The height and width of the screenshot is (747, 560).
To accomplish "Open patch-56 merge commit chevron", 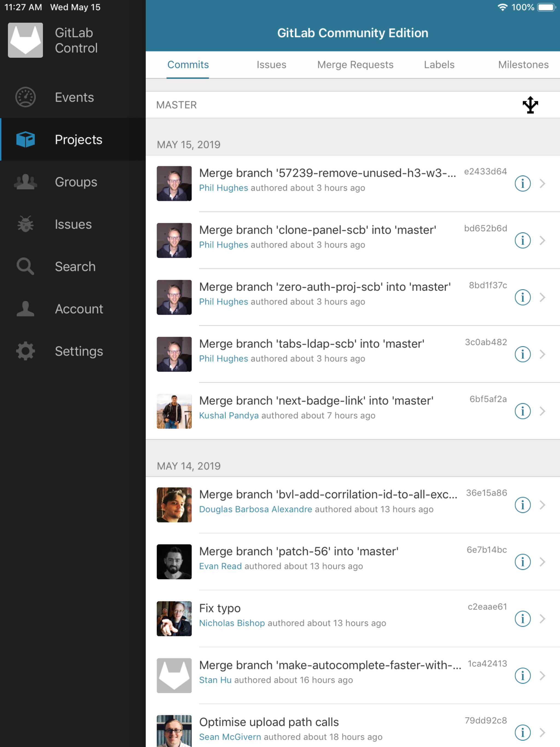I will [542, 562].
